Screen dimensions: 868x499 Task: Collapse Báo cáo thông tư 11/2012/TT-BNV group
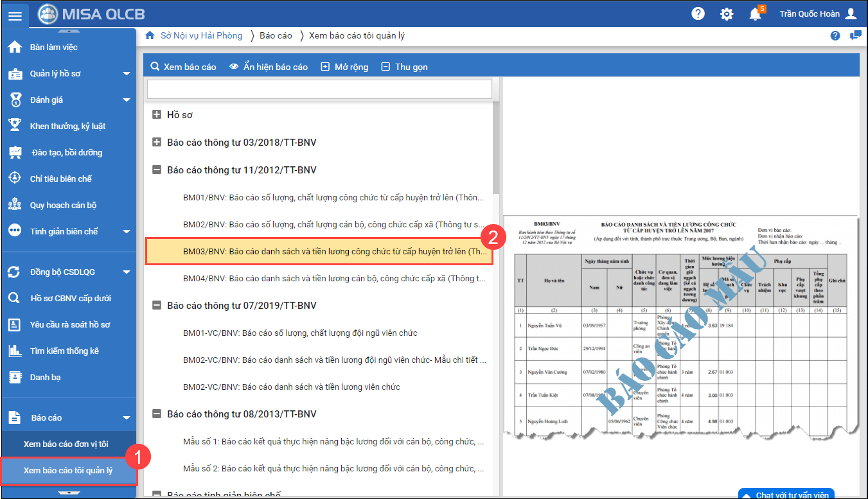tap(156, 170)
